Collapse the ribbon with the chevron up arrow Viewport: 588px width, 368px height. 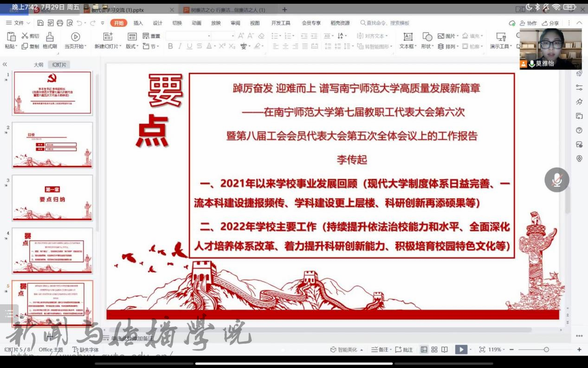point(579,23)
